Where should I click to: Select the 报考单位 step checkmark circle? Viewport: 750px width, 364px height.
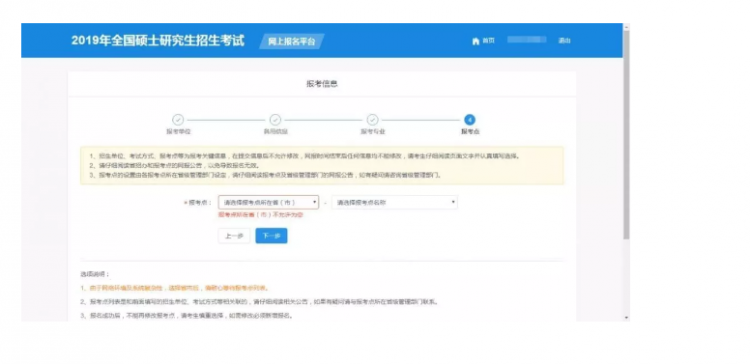(178, 120)
